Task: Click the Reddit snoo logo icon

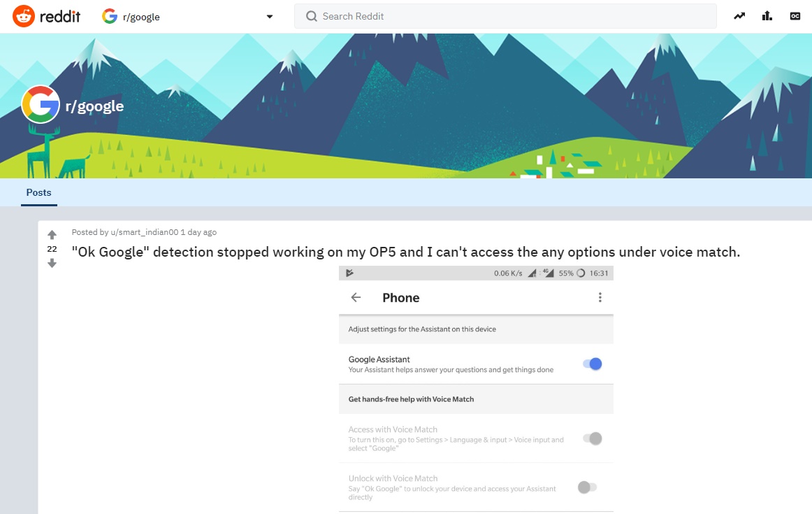Action: coord(23,16)
